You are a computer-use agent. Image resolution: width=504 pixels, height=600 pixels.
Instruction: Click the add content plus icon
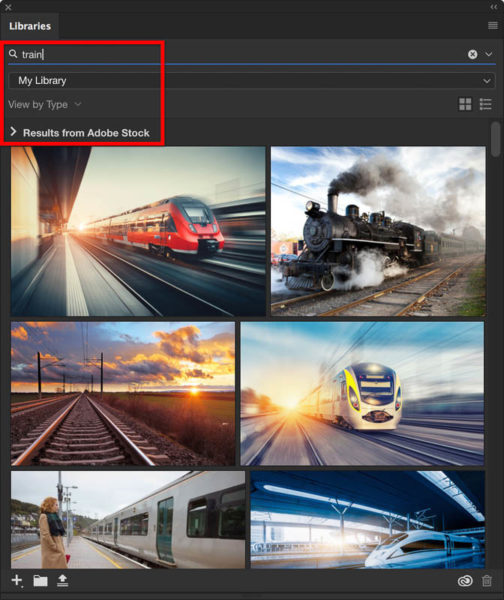(x=17, y=580)
